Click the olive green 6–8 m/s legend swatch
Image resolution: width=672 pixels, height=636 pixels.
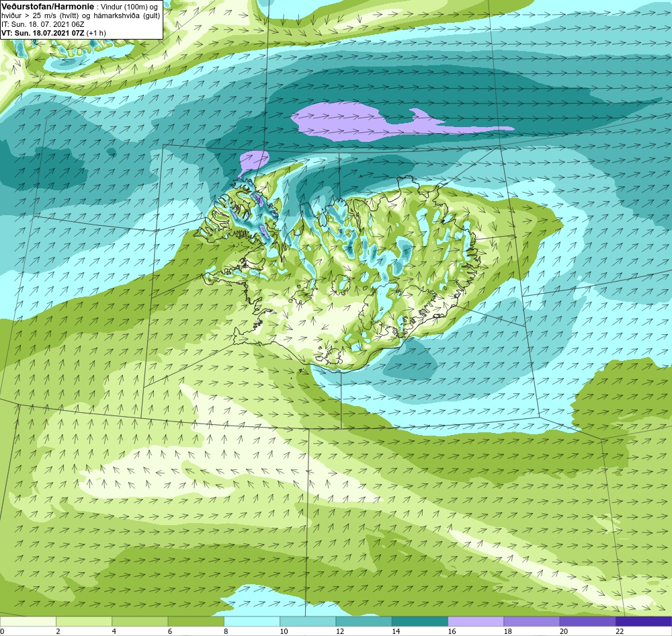pos(196,621)
